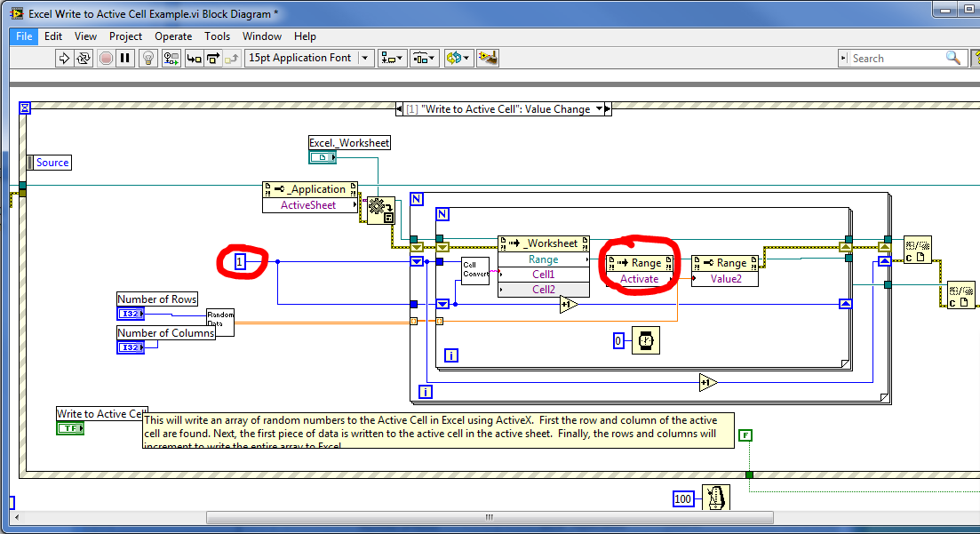Screen dimensions: 980x534
Task: Select the outer loop N count terminal
Action: pyautogui.click(x=417, y=199)
